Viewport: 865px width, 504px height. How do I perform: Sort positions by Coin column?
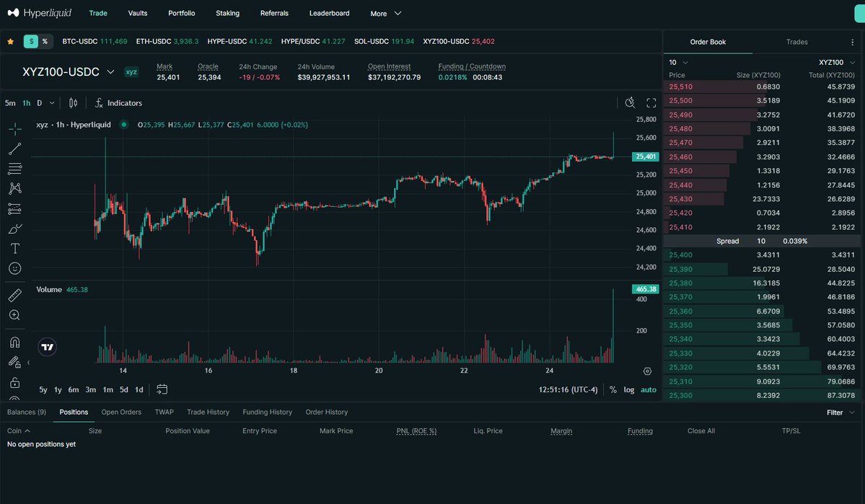[x=19, y=430]
